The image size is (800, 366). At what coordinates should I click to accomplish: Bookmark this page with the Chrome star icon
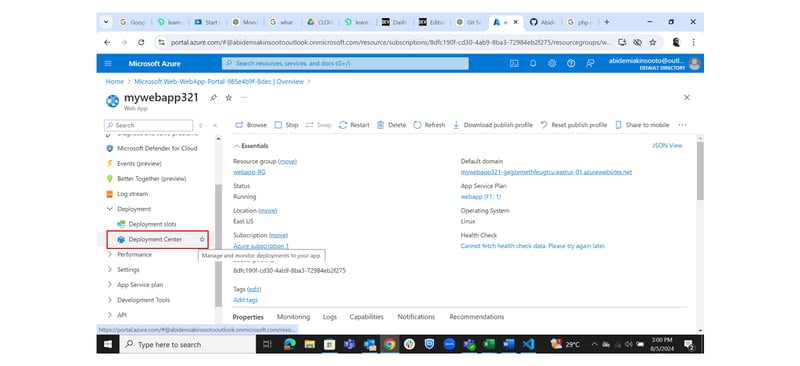653,42
